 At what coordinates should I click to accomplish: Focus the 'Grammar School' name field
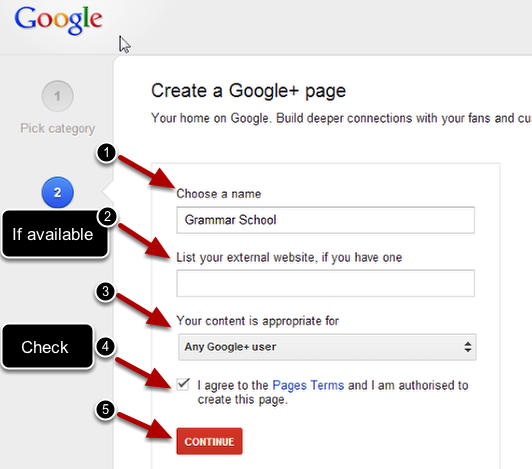point(325,220)
